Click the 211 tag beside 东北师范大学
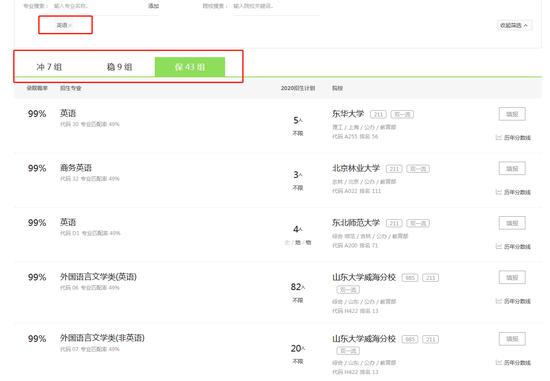Viewport: 550px width, 381px height. (x=394, y=223)
